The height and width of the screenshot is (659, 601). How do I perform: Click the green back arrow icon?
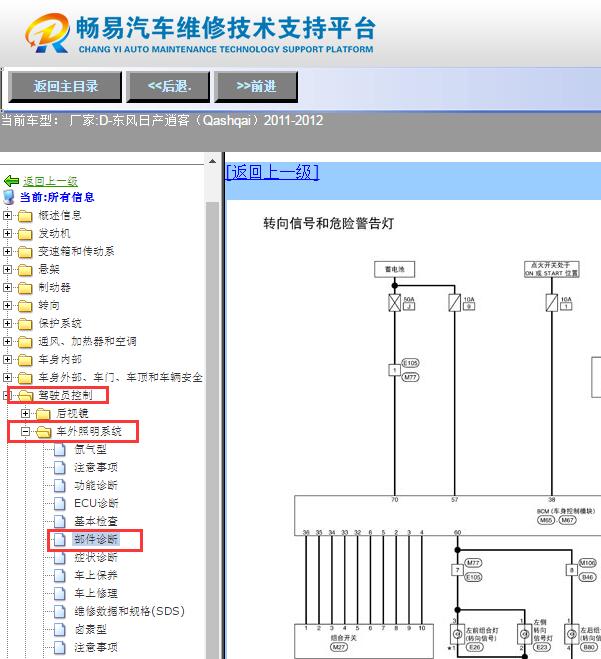(11, 181)
